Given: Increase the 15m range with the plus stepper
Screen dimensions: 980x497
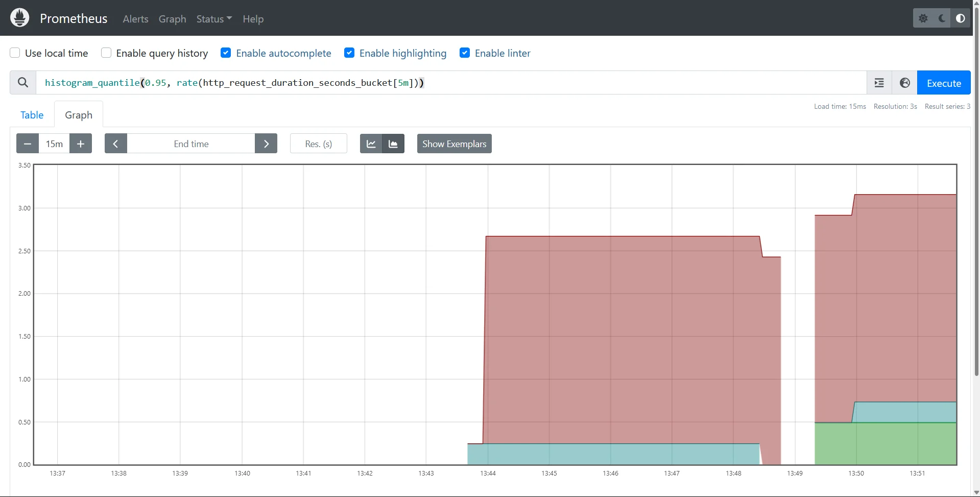Looking at the screenshot, I should click(81, 144).
